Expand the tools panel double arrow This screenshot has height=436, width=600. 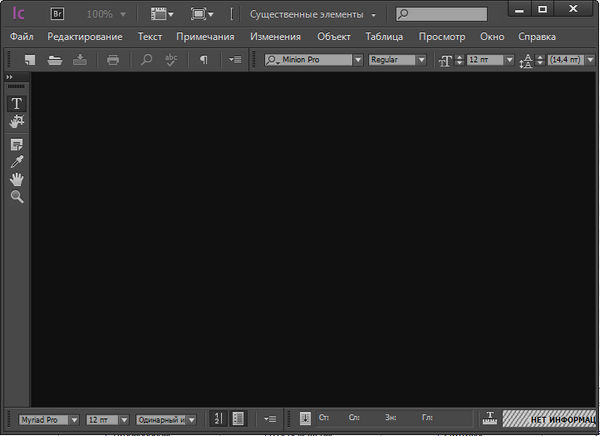coord(9,77)
